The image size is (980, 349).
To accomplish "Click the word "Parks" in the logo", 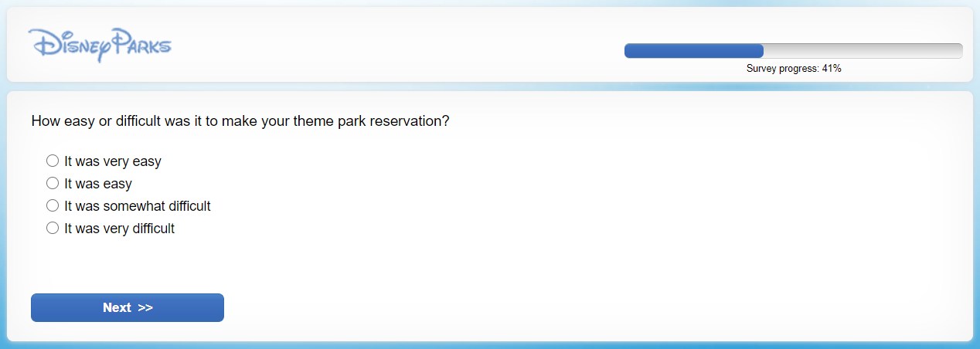I will [x=141, y=45].
